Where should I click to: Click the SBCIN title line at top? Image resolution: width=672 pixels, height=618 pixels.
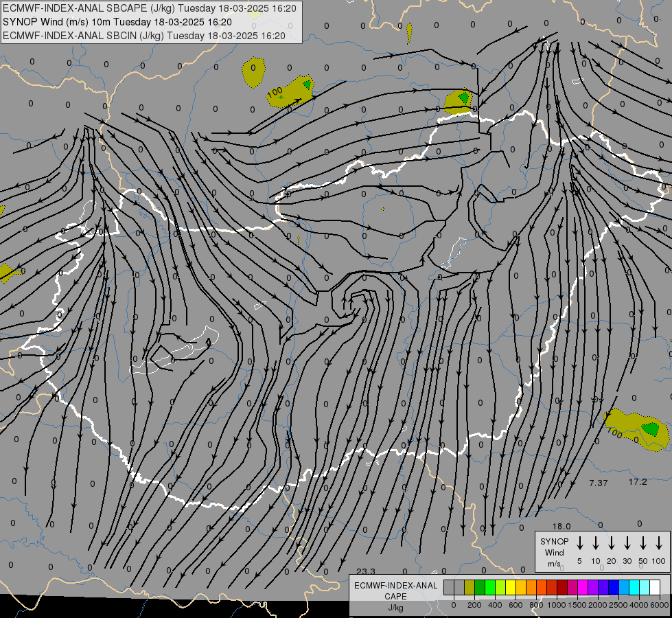(x=144, y=36)
